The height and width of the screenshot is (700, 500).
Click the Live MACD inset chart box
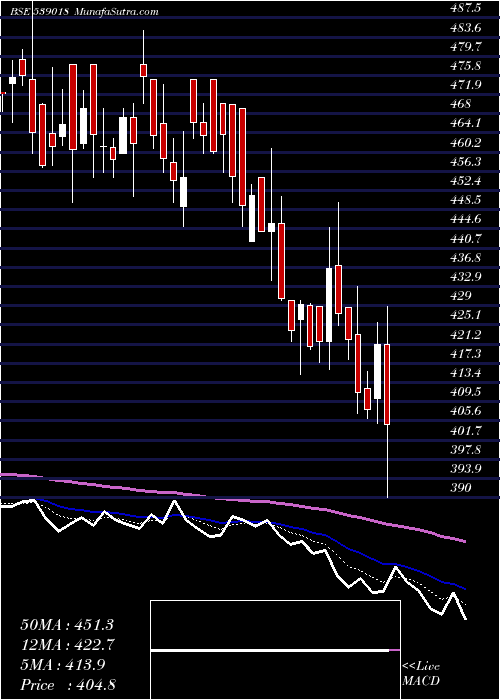pyautogui.click(x=275, y=650)
